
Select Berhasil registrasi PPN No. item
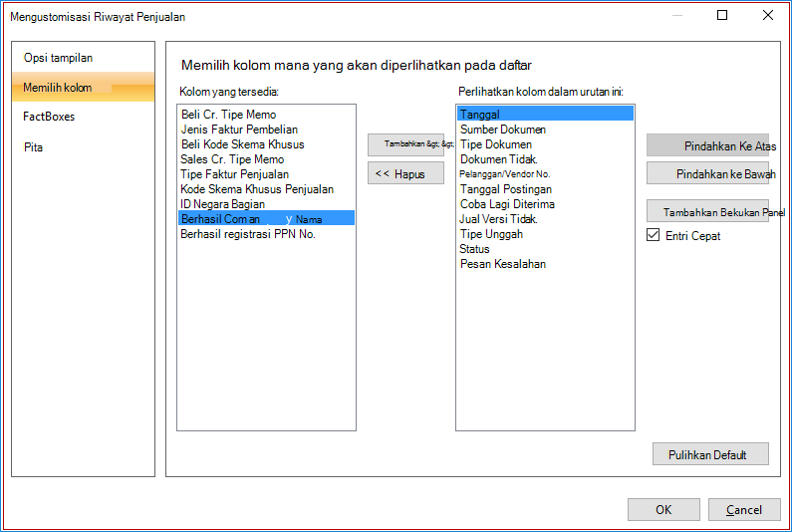point(266,234)
